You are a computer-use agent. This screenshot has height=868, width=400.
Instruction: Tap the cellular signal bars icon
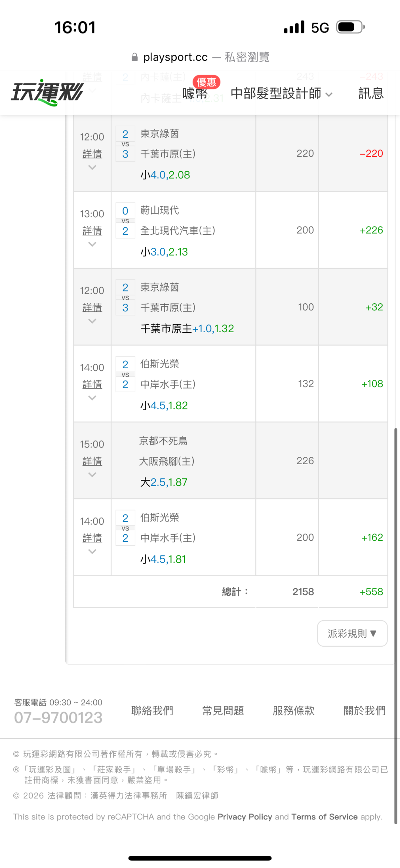point(294,27)
